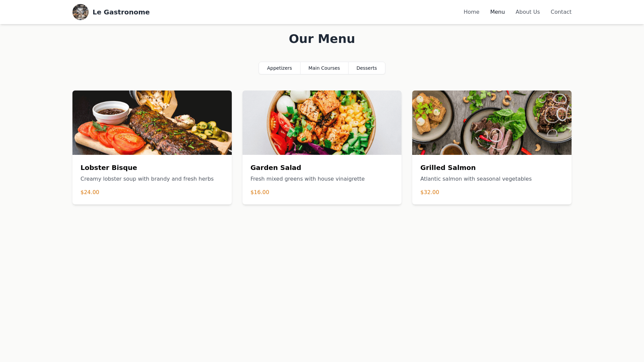The height and width of the screenshot is (362, 644).
Task: Click the $16.00 price label
Action: coord(260,192)
